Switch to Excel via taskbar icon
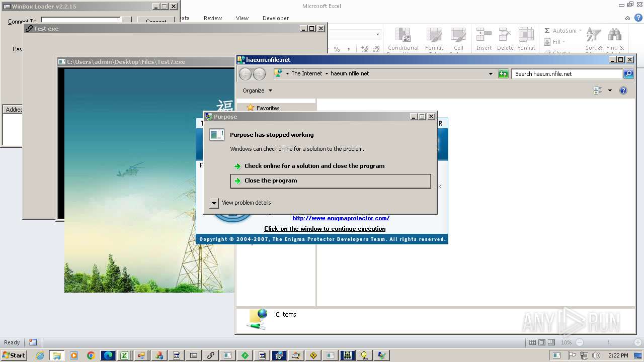 tap(124, 355)
